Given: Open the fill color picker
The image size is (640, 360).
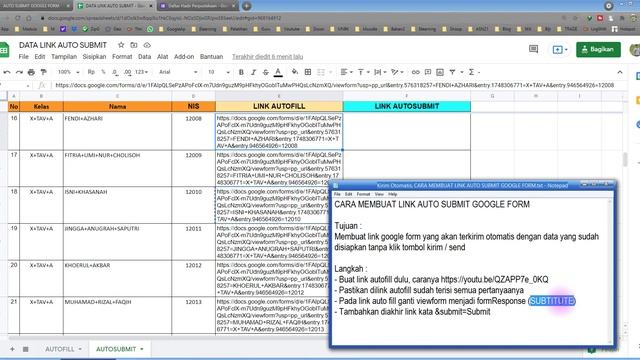Looking at the screenshot, I should point(295,72).
